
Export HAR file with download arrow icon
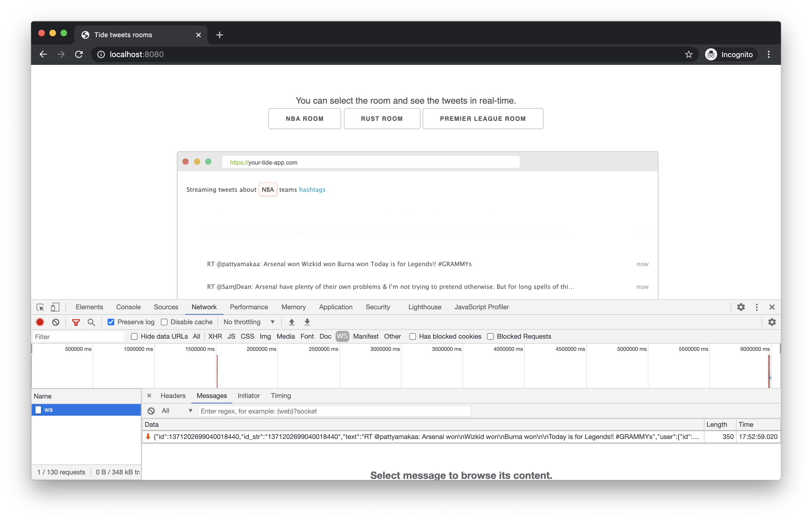pyautogui.click(x=307, y=322)
